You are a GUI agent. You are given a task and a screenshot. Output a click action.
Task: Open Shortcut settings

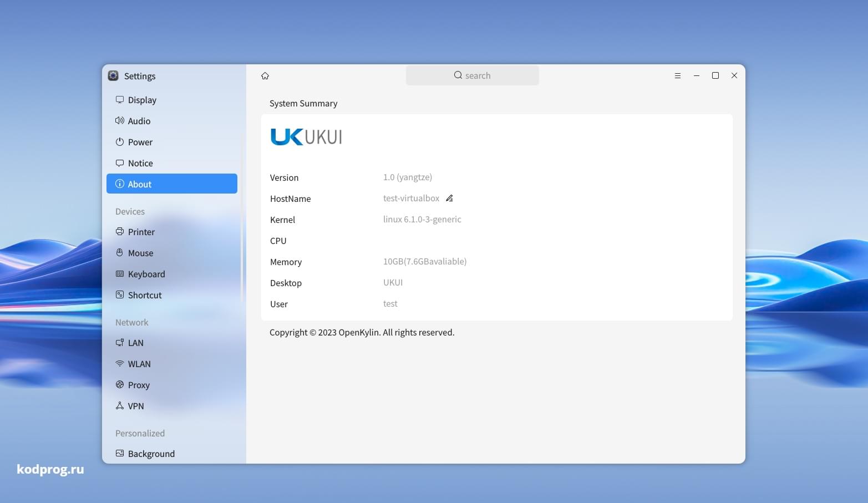172,295
